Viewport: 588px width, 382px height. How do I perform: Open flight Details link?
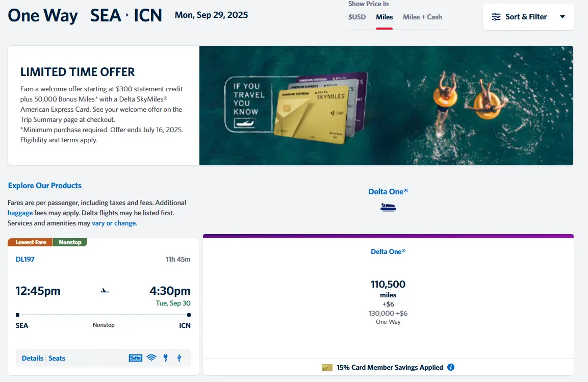[33, 358]
